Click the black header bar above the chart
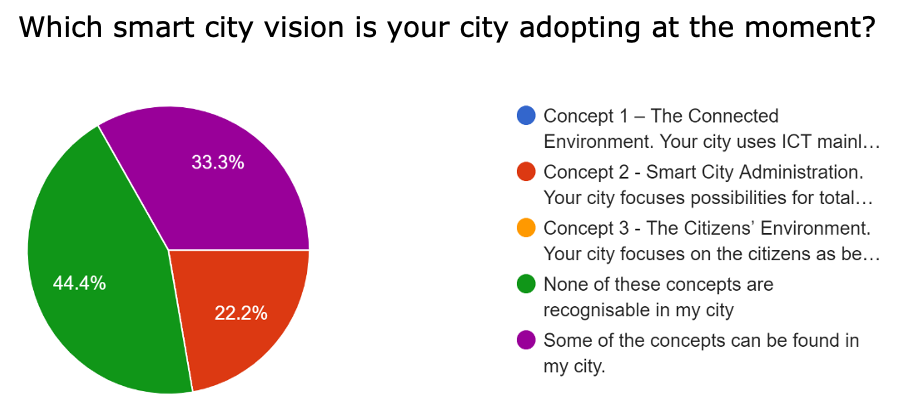This screenshot has width=912, height=410. point(456,38)
